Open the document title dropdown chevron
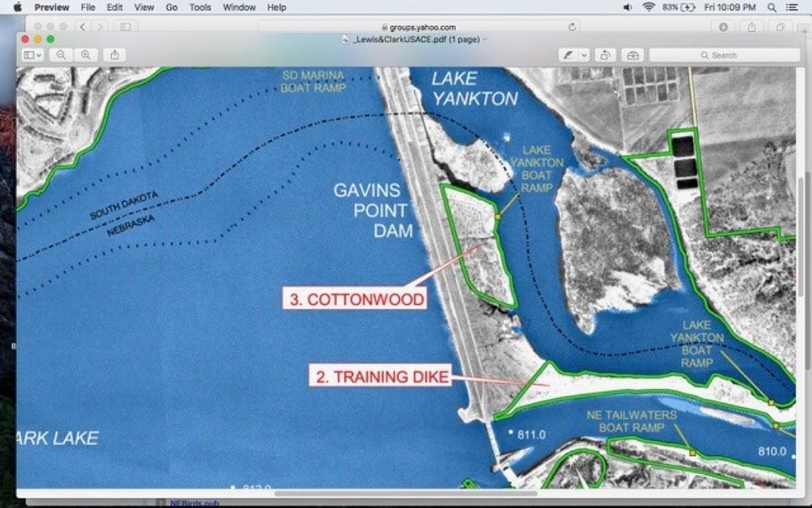This screenshot has height=508, width=812. coord(484,39)
